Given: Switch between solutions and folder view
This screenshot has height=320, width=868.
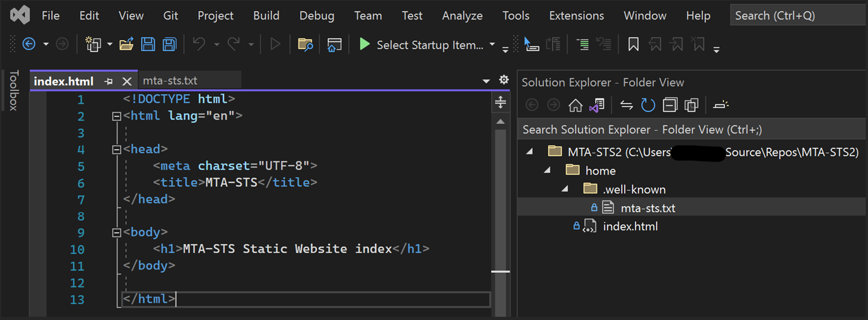Looking at the screenshot, I should pos(597,105).
